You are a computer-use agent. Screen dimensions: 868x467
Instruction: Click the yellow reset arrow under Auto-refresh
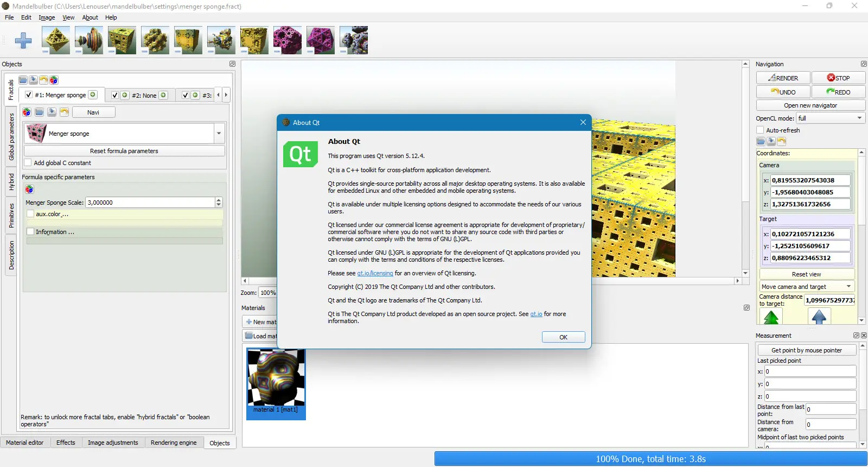click(x=781, y=141)
